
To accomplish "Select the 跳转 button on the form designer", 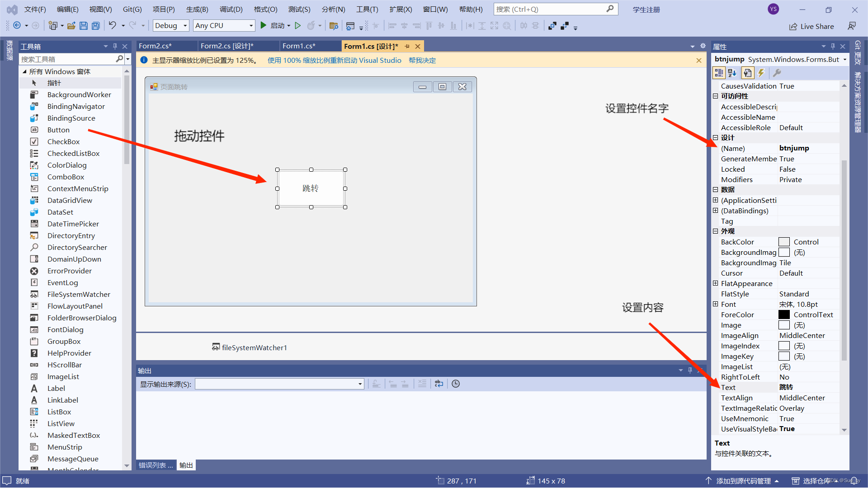I will tap(311, 188).
